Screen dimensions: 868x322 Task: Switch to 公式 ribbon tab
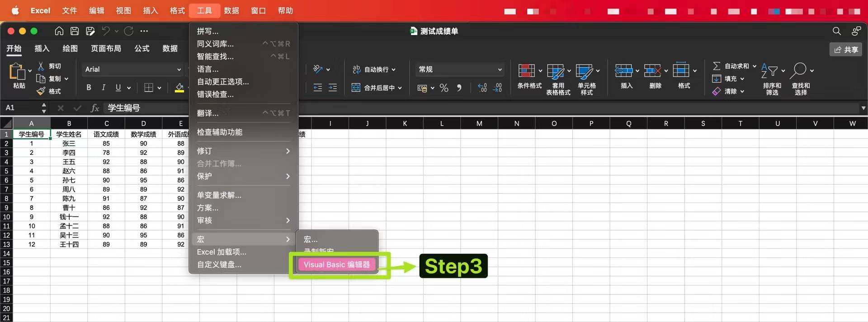pyautogui.click(x=142, y=48)
